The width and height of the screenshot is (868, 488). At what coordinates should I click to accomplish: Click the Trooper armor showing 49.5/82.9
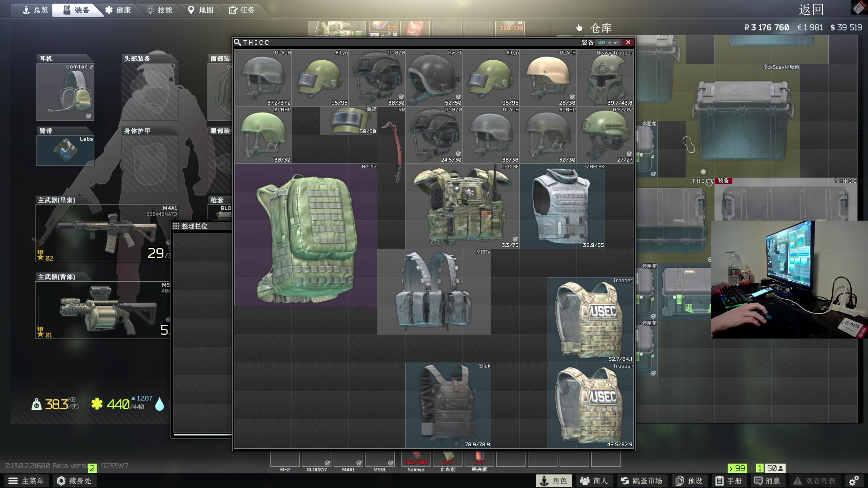pos(591,405)
